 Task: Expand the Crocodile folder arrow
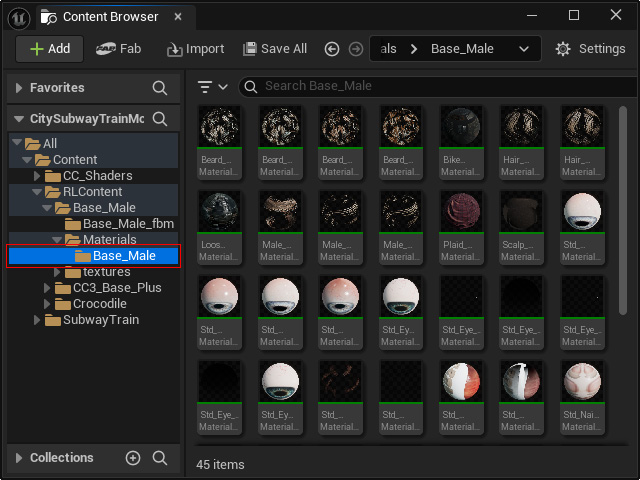pos(47,304)
